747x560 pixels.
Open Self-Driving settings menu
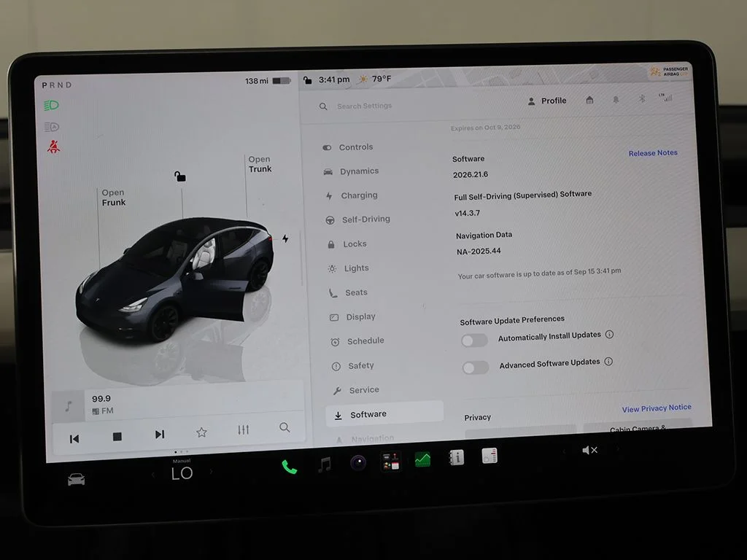click(x=357, y=219)
